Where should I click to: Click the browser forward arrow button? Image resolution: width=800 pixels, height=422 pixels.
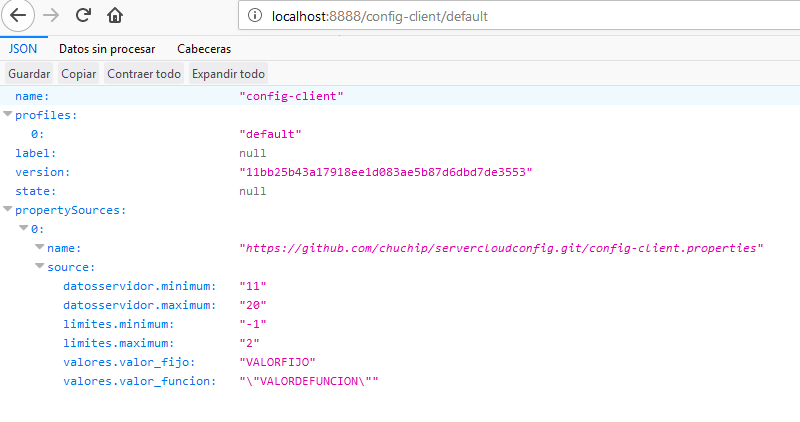tap(51, 16)
